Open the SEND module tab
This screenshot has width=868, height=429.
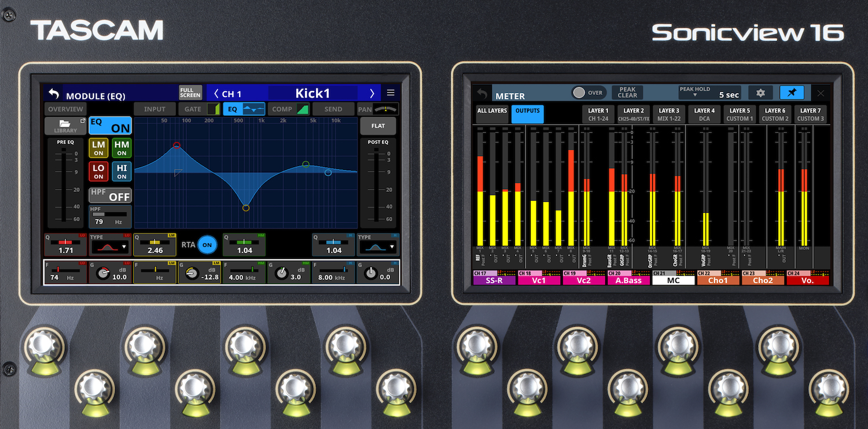click(333, 109)
